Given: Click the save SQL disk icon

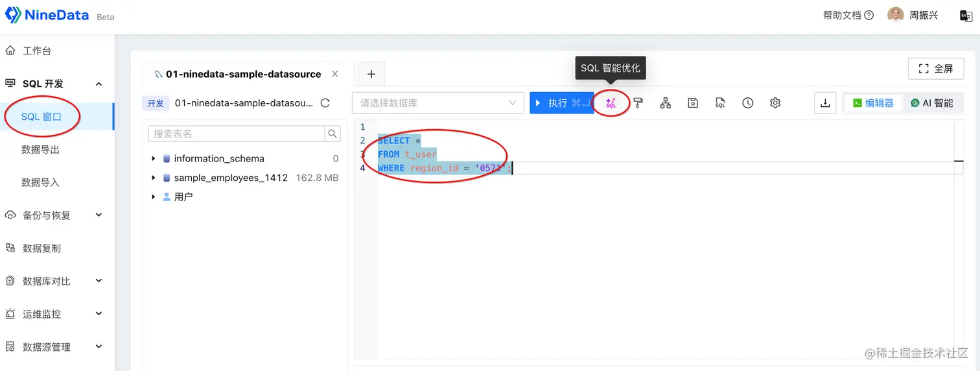Looking at the screenshot, I should 693,103.
